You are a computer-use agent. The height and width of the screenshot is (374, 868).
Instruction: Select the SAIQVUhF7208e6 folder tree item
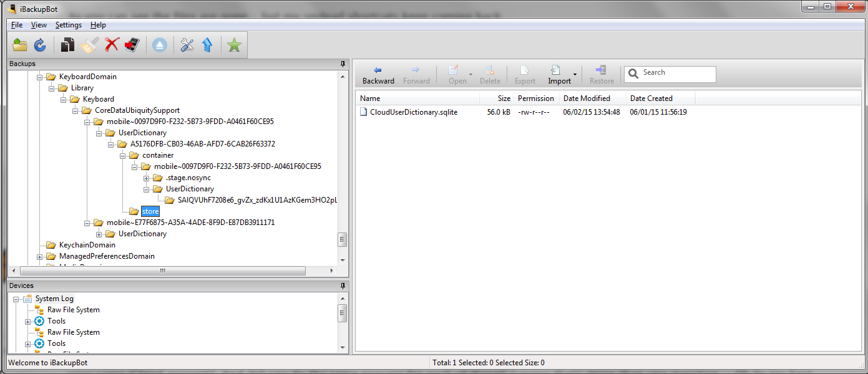(258, 200)
